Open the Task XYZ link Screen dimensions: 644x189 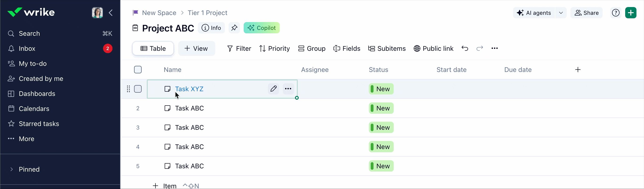(189, 89)
